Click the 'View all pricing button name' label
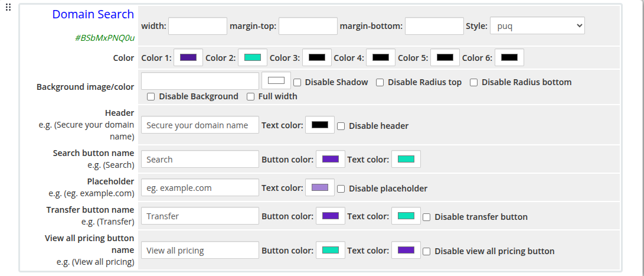Screen dimensions: 644x276 (89, 244)
